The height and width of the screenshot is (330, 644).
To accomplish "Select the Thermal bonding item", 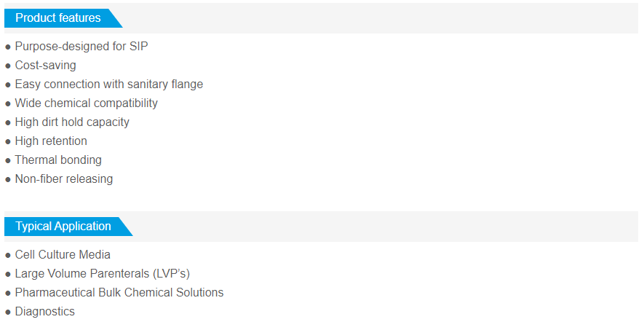I will click(x=58, y=160).
